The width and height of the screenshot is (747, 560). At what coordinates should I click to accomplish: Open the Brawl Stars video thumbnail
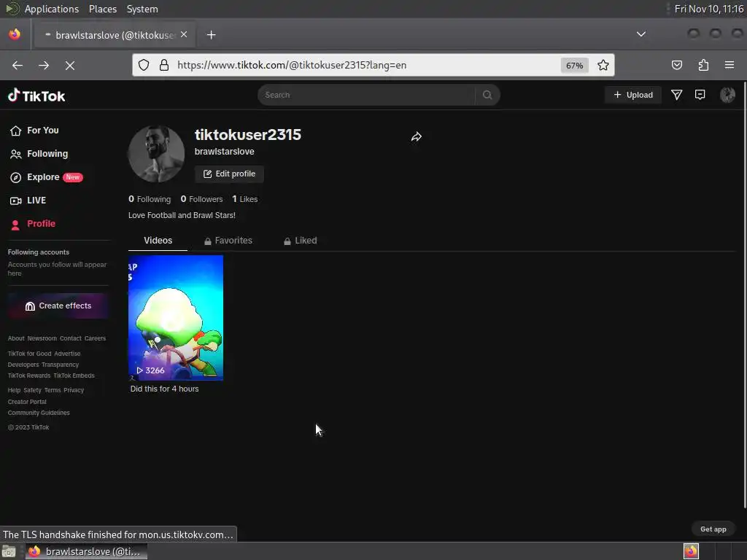tap(176, 318)
